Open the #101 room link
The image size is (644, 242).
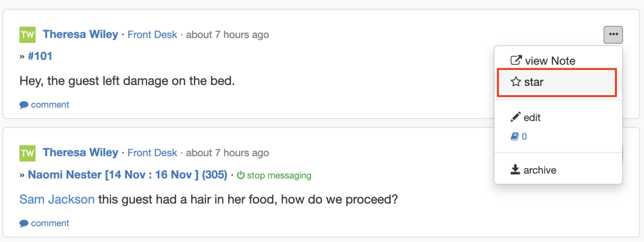(x=40, y=56)
